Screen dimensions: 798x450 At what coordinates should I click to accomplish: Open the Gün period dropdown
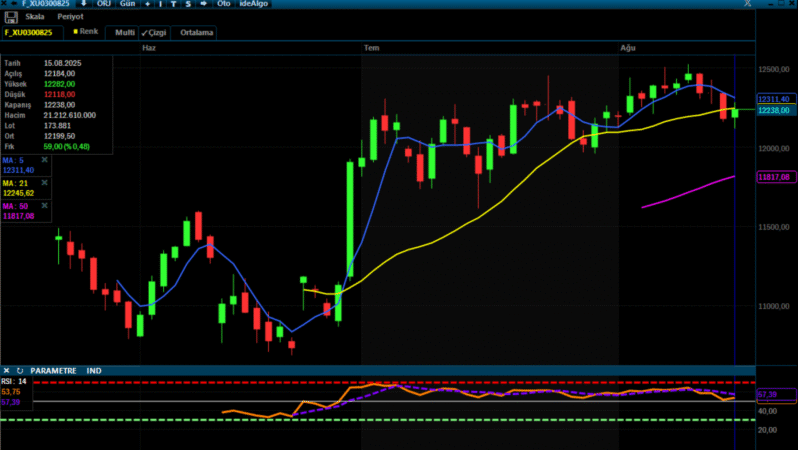127,4
